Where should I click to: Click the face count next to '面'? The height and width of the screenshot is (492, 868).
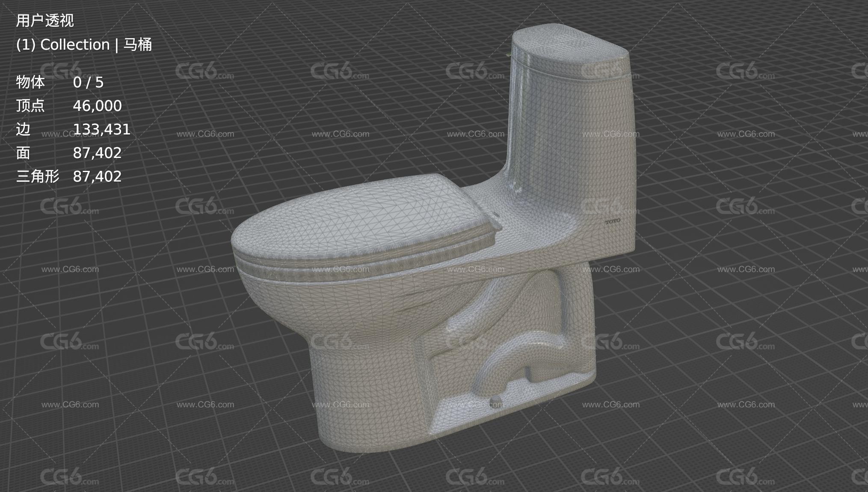point(98,153)
